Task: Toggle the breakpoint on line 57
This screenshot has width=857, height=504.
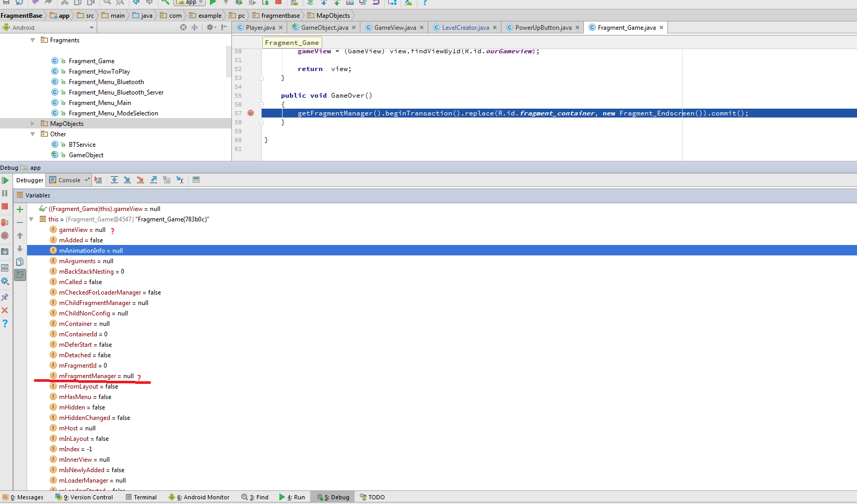Action: [251, 113]
